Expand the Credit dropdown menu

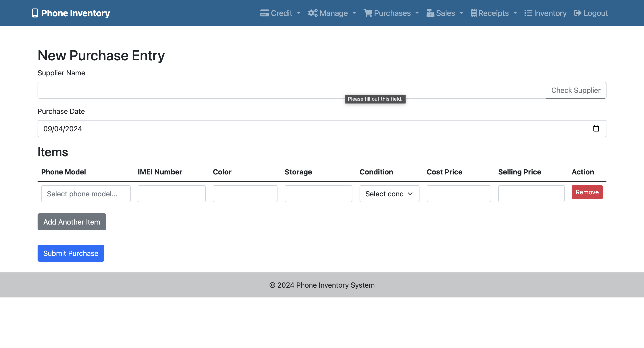(x=299, y=13)
